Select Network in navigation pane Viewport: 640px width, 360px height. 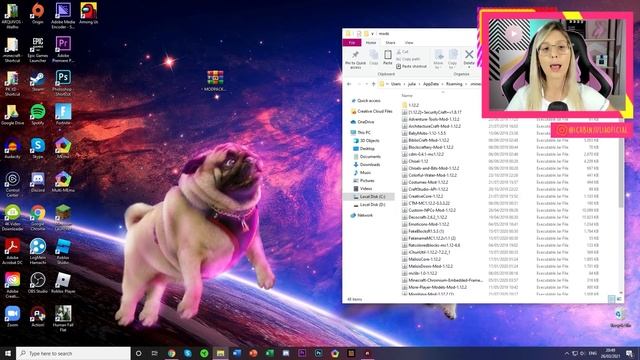[x=362, y=215]
